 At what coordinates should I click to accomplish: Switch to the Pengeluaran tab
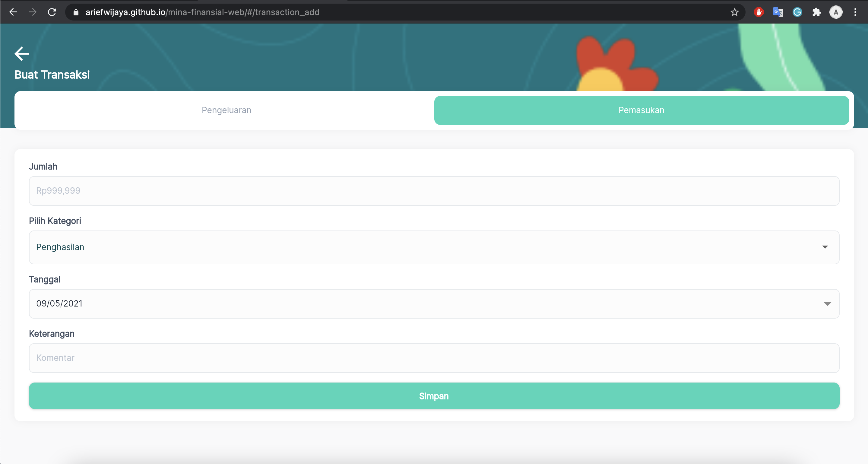(227, 110)
